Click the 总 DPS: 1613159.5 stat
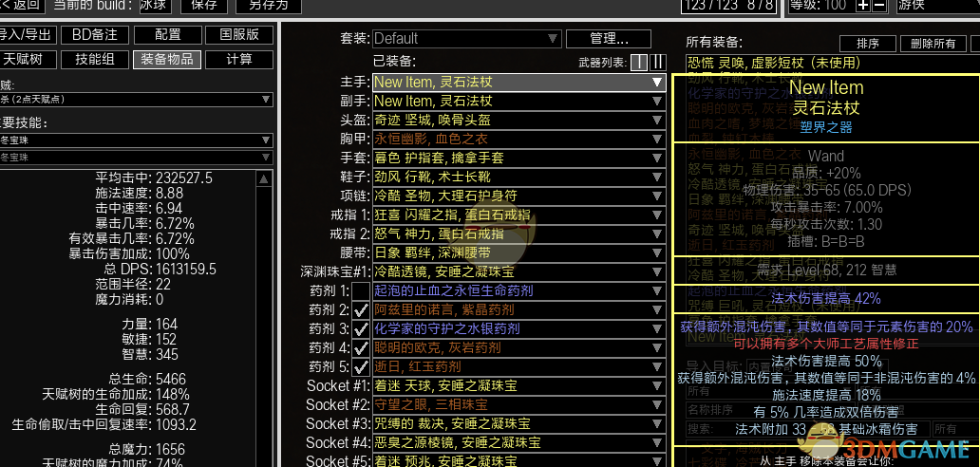The width and height of the screenshot is (980, 467). click(x=160, y=269)
